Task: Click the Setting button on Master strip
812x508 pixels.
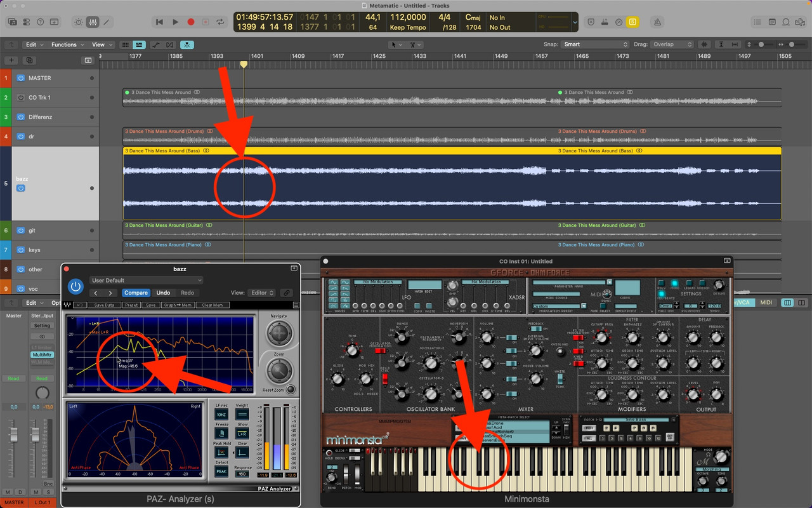Action: click(42, 326)
